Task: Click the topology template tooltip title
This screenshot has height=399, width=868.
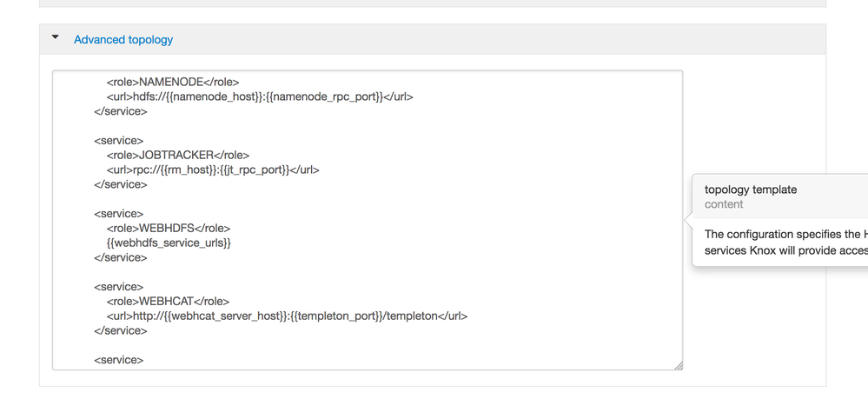Action: tap(750, 190)
